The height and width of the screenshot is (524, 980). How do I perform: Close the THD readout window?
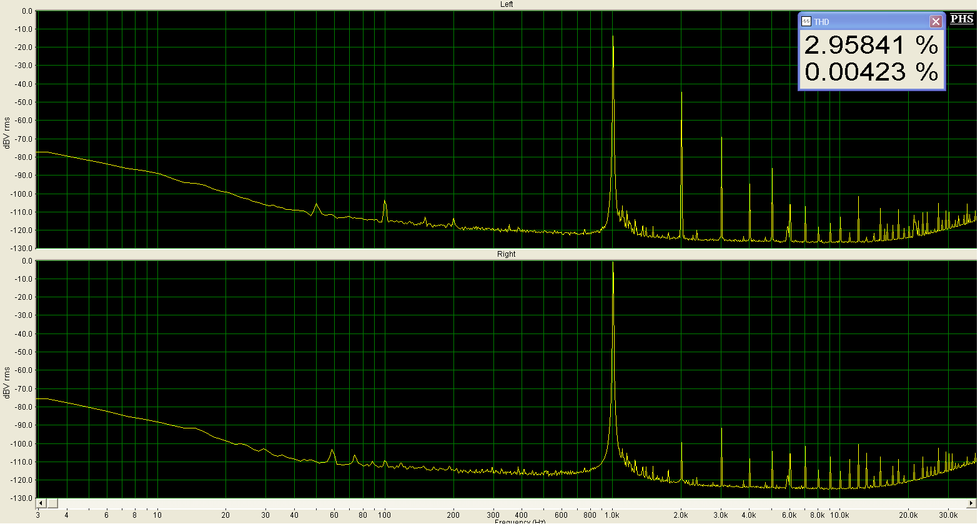(x=935, y=21)
